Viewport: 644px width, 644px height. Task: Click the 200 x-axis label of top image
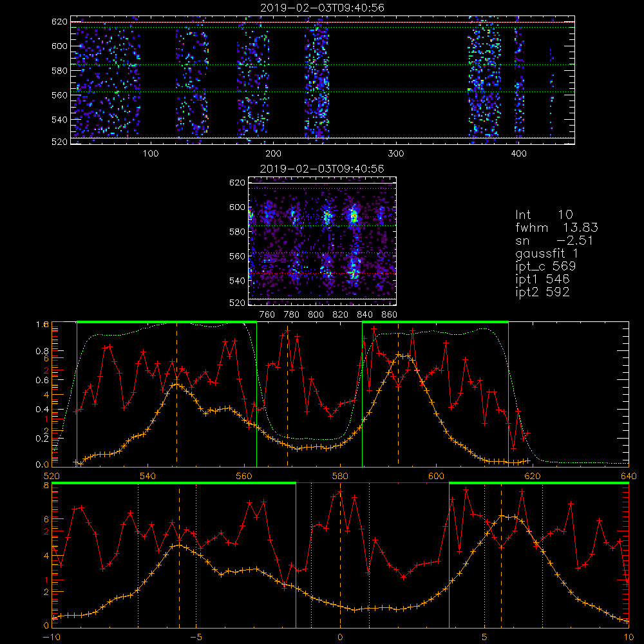[273, 154]
